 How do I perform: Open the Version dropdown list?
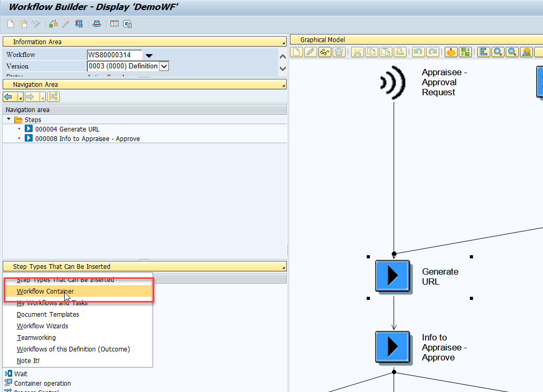(164, 66)
